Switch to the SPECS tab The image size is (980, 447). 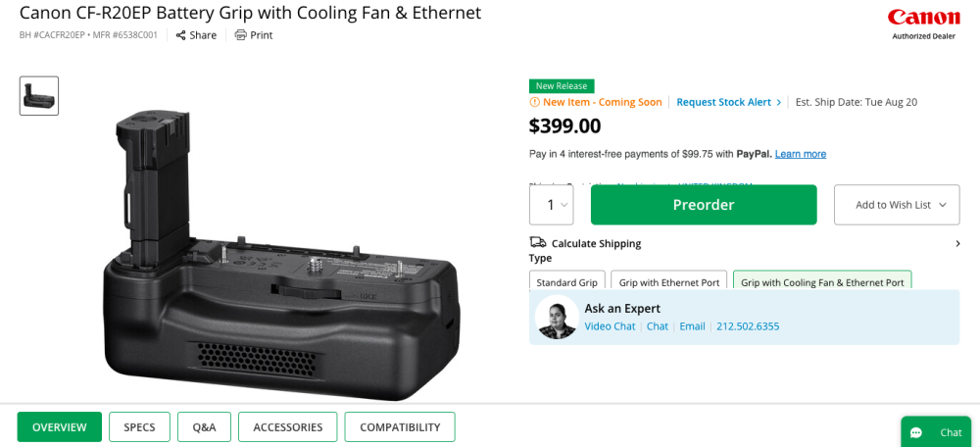click(139, 427)
